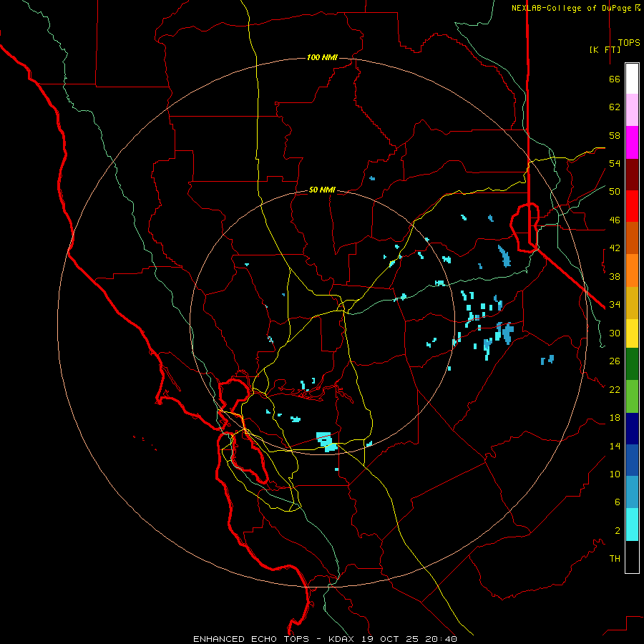
Task: Click the legend value 50
Action: pos(615,191)
